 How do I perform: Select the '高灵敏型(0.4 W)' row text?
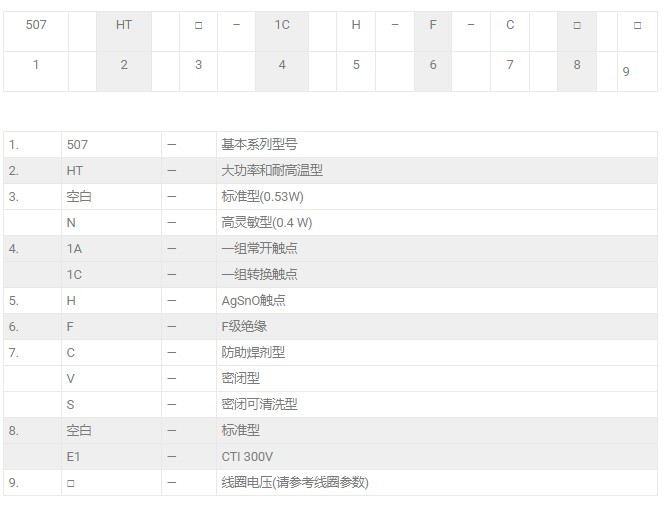pyautogui.click(x=266, y=223)
